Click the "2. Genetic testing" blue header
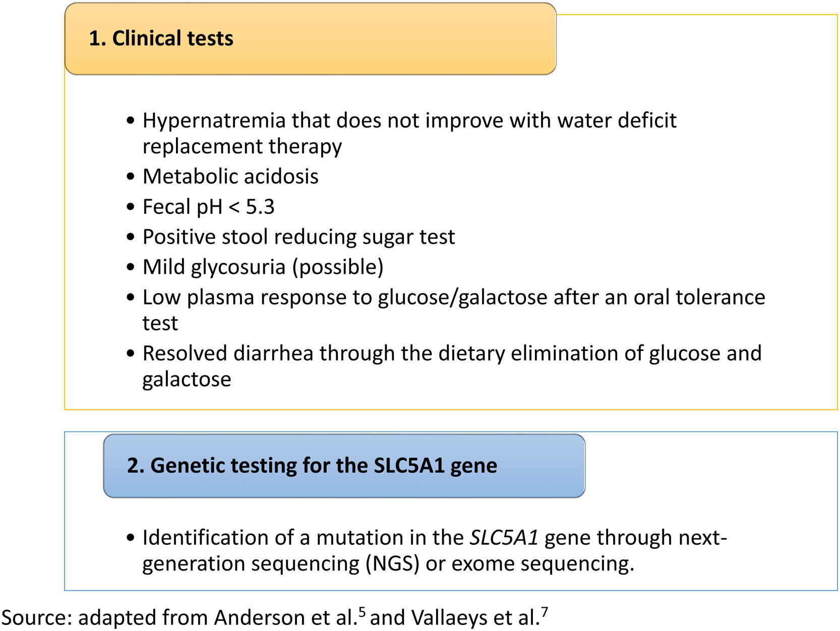Screen dimensions: 840x631 point(344,466)
